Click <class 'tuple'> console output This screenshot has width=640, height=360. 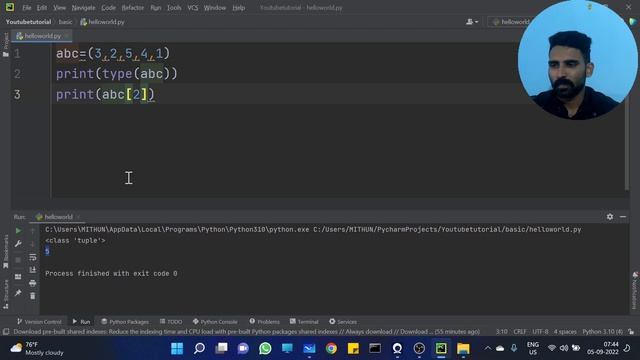75,240
